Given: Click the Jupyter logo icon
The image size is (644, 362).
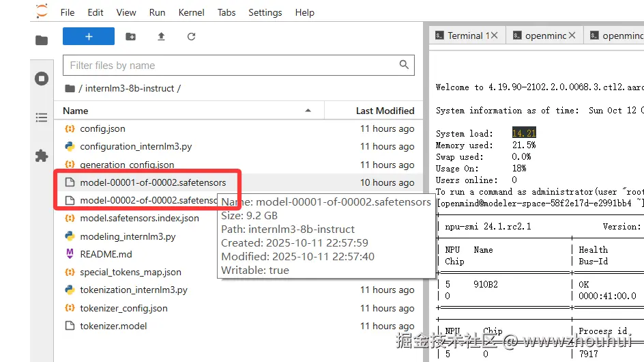Looking at the screenshot, I should 42,11.
